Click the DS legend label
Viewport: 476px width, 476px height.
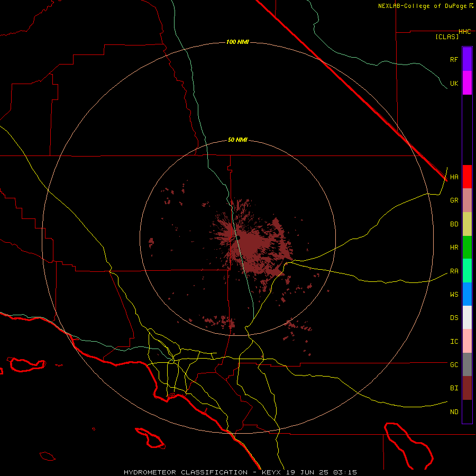tap(454, 318)
